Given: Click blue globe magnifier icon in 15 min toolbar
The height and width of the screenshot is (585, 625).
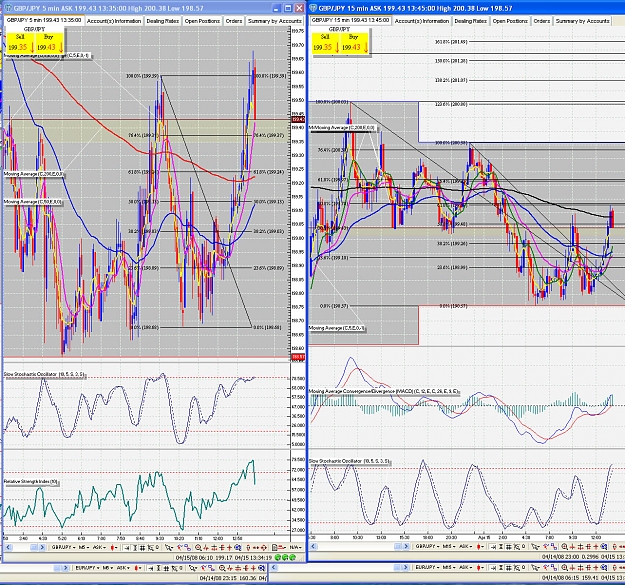Looking at the screenshot, I should (x=604, y=546).
